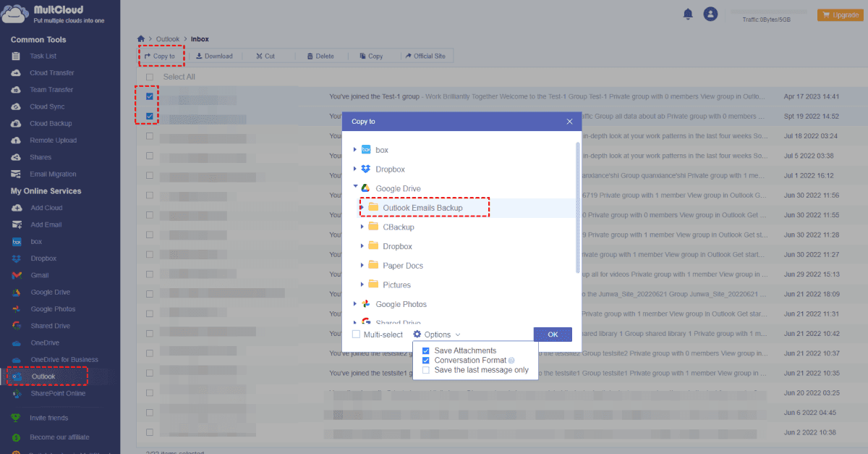The height and width of the screenshot is (454, 868).
Task: Open Gmail service in the sidebar
Action: [x=40, y=275]
